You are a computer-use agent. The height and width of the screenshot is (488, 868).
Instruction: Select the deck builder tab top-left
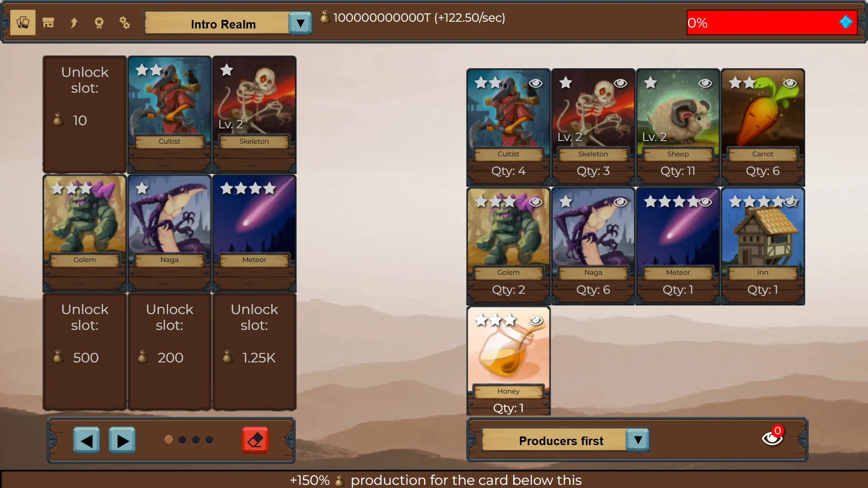pos(23,23)
